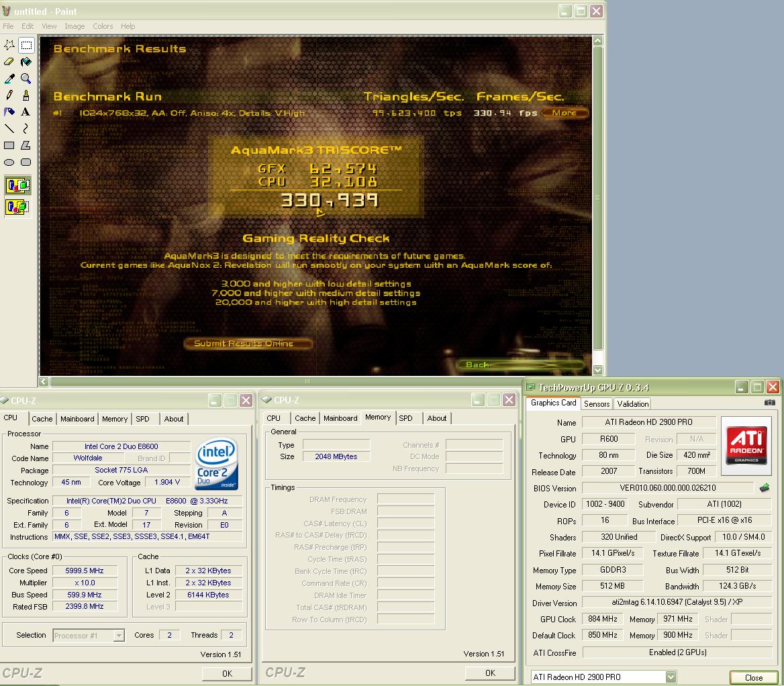
Task: Switch to Cache tab in left CPU-Z window
Action: click(42, 419)
